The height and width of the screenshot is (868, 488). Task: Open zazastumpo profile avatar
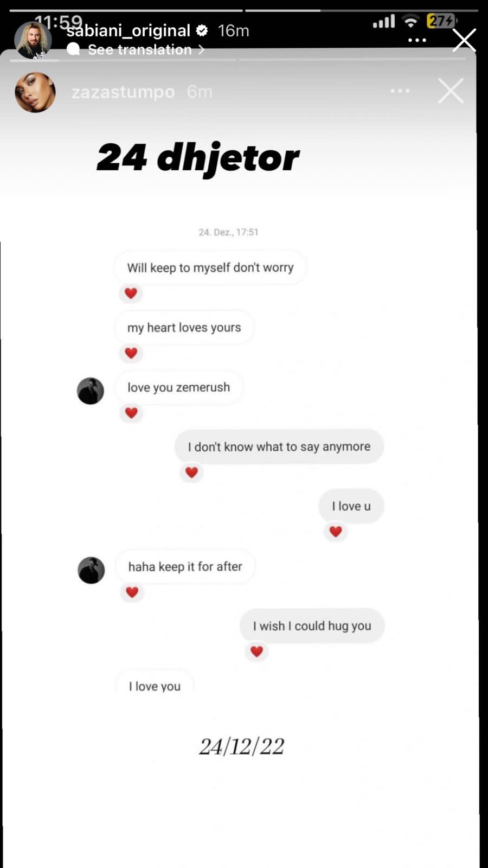[x=35, y=92]
